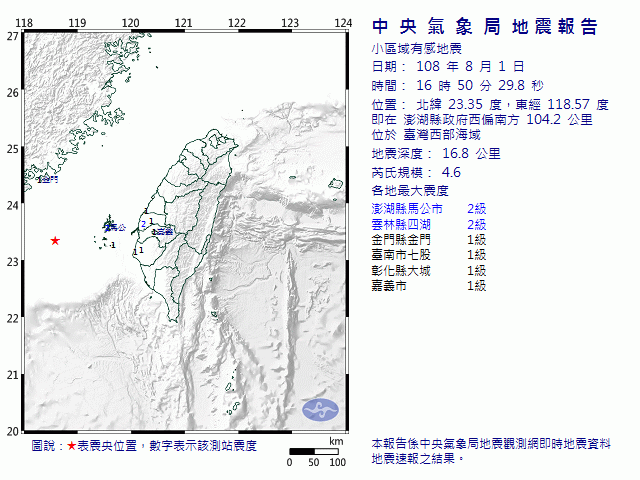Click the red star in the map legend
Image resolution: width=640 pixels, height=480 pixels.
(71, 446)
